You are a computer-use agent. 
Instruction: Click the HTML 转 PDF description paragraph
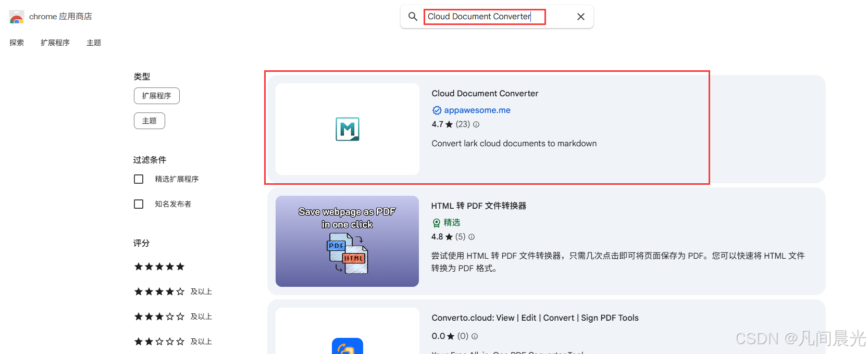[618, 262]
